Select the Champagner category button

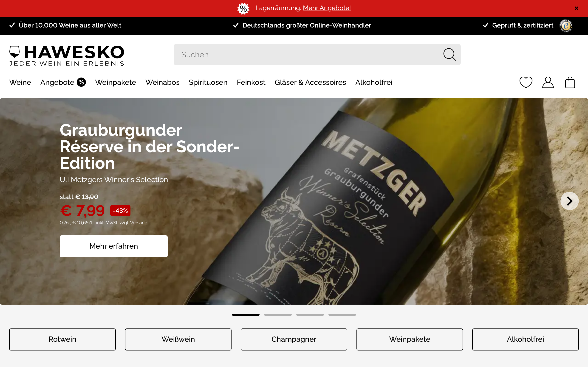pyautogui.click(x=294, y=339)
